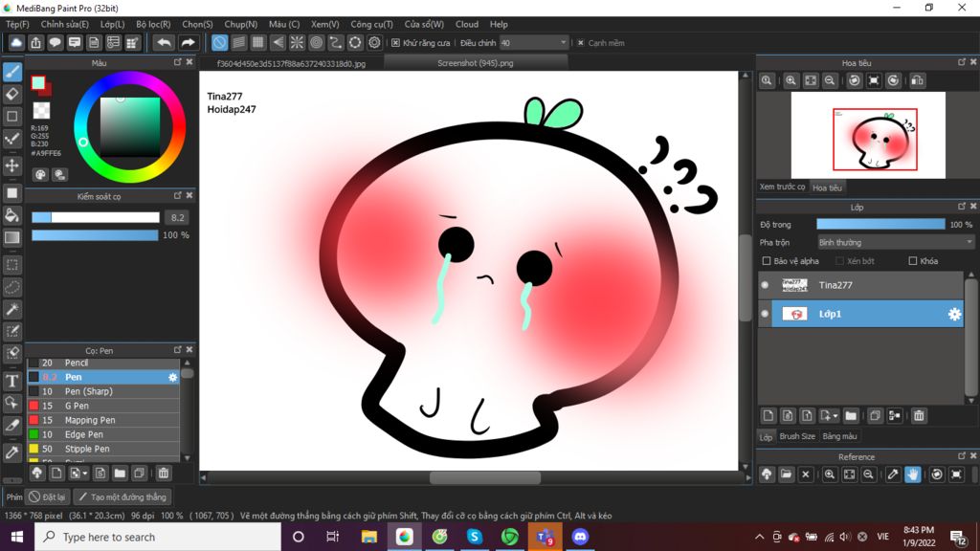Click the Tạo một đường thẳng button

point(122,497)
